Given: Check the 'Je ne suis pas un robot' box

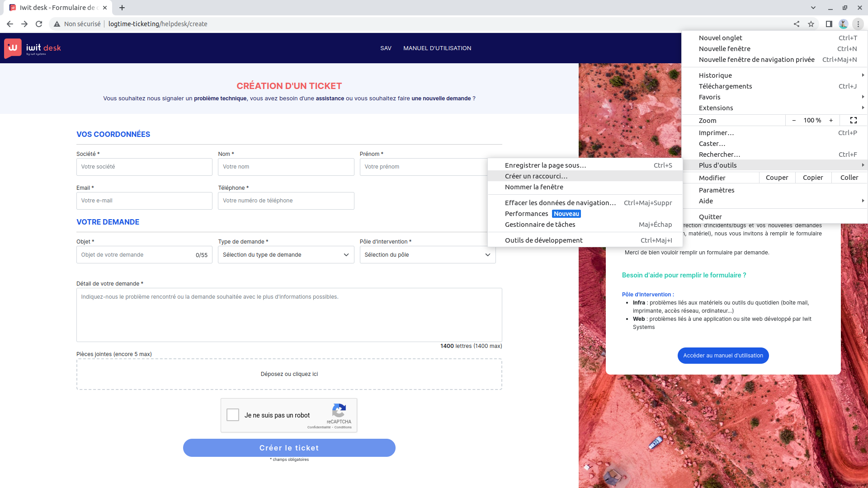Looking at the screenshot, I should (x=233, y=415).
